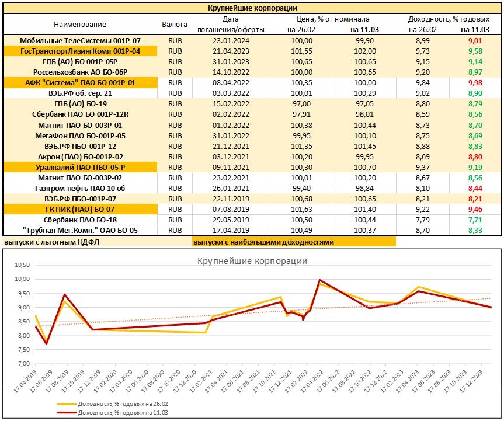The image size is (504, 421).
Task: Click the red yield value '9,46'
Action: coord(475,209)
